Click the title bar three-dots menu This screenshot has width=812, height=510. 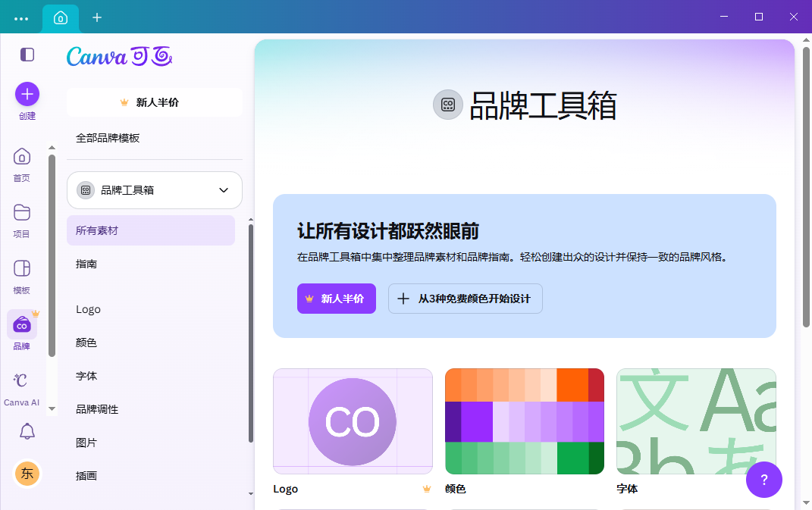pos(21,17)
